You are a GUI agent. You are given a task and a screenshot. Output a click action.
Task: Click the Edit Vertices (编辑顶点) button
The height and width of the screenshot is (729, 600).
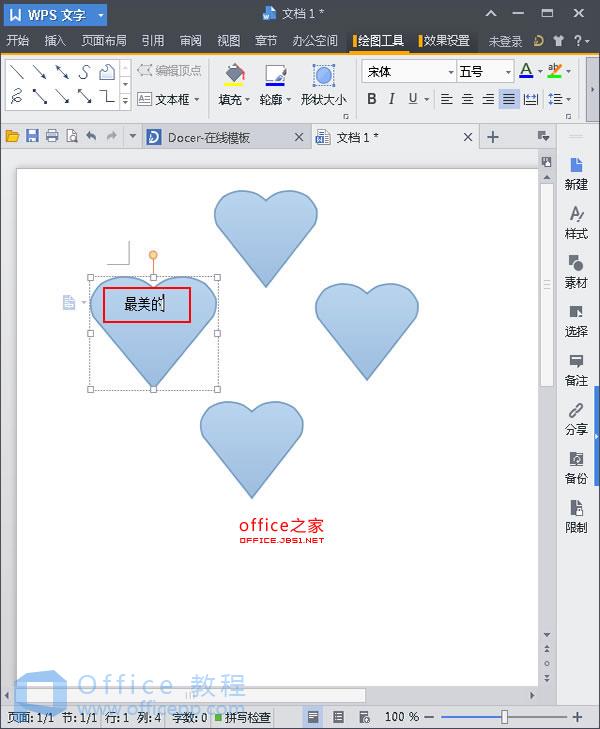click(x=169, y=71)
